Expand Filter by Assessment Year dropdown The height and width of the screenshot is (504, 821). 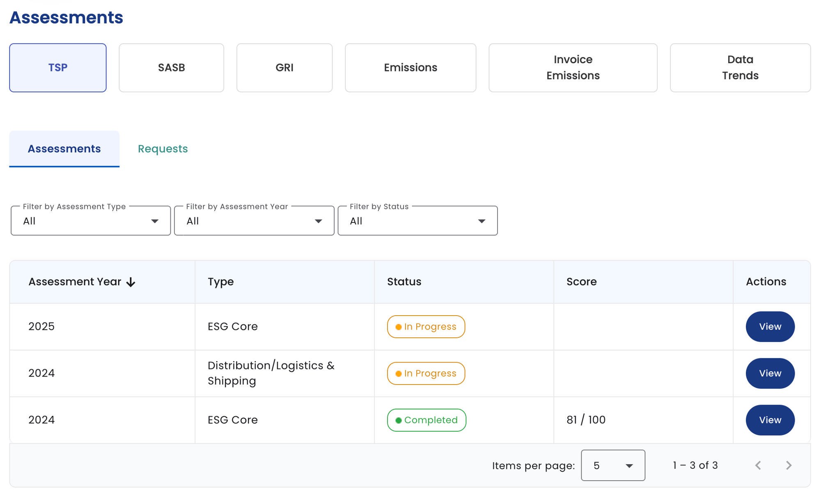click(254, 221)
